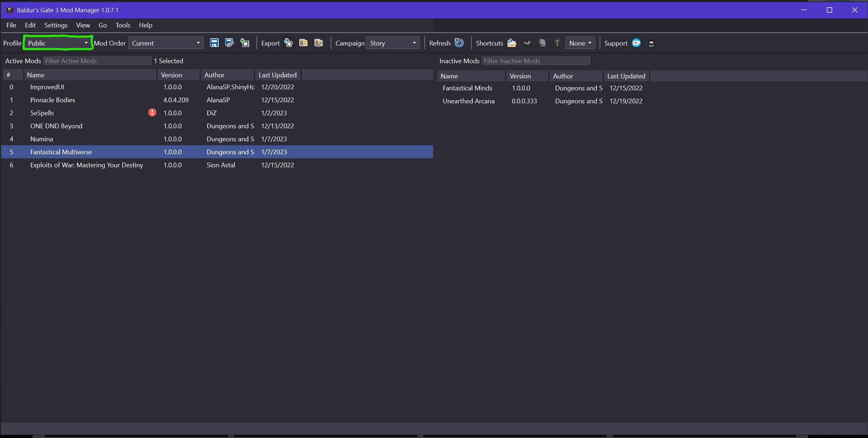Click the Ko-fi support heart icon
868x438 pixels.
coord(636,43)
